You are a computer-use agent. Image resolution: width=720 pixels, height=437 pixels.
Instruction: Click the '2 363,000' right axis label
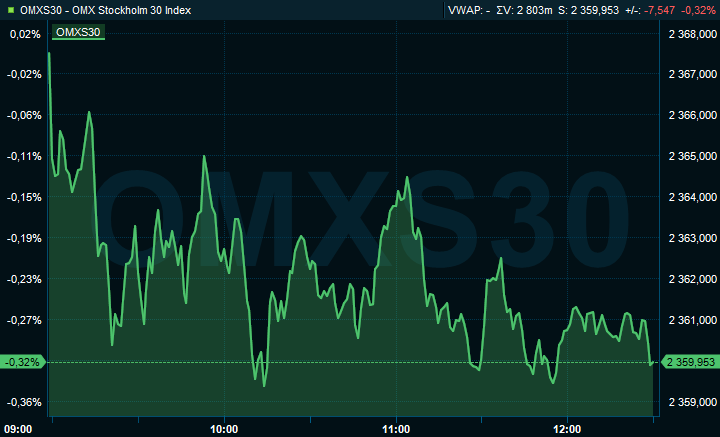point(693,238)
